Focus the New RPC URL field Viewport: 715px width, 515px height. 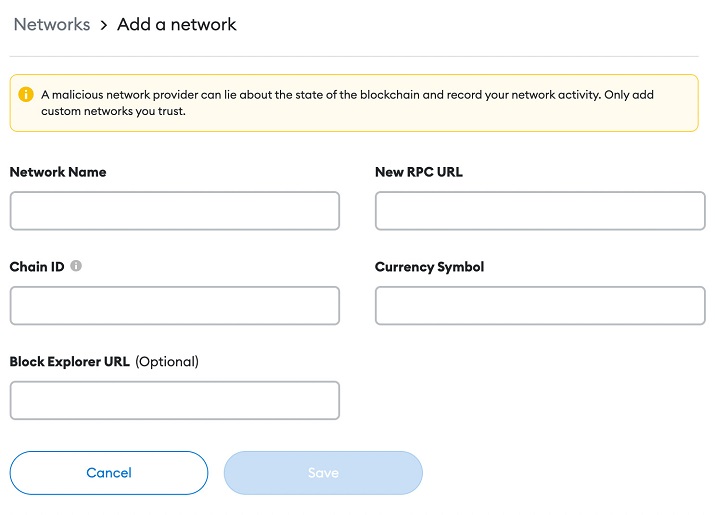[540, 211]
